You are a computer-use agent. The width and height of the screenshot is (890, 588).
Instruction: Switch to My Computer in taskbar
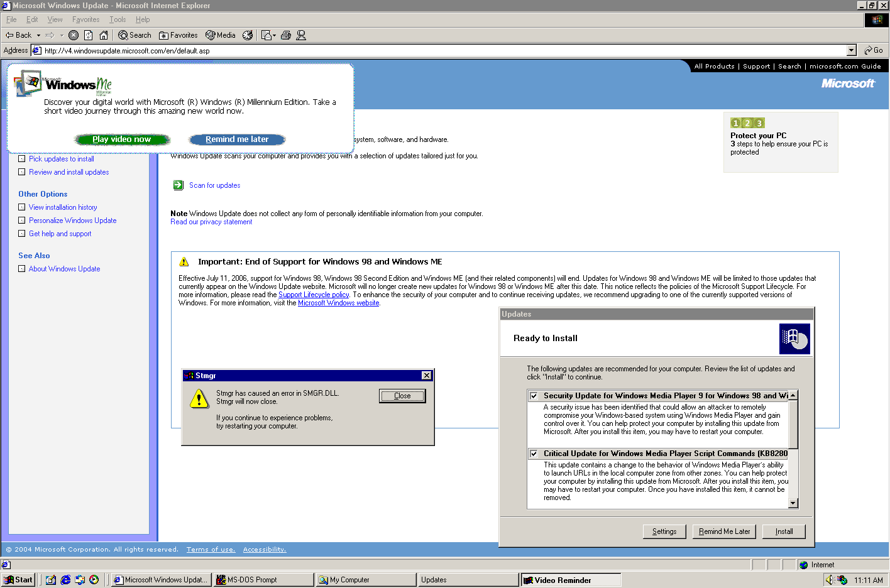pyautogui.click(x=366, y=580)
